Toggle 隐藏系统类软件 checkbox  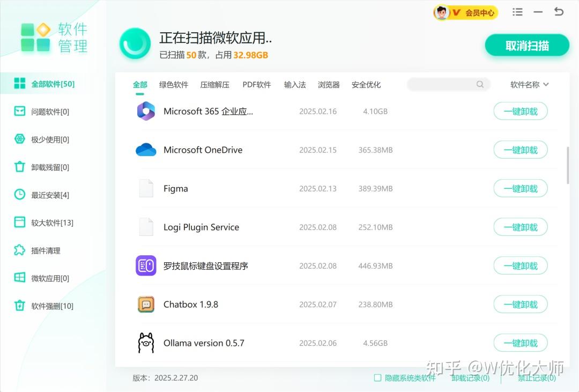click(x=377, y=378)
